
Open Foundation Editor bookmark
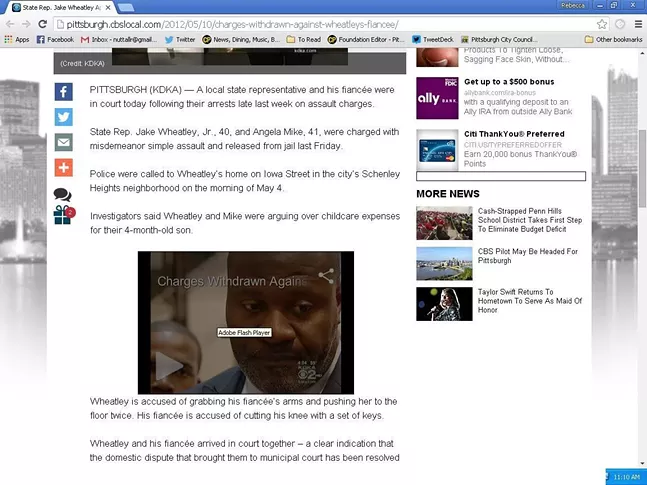366,40
